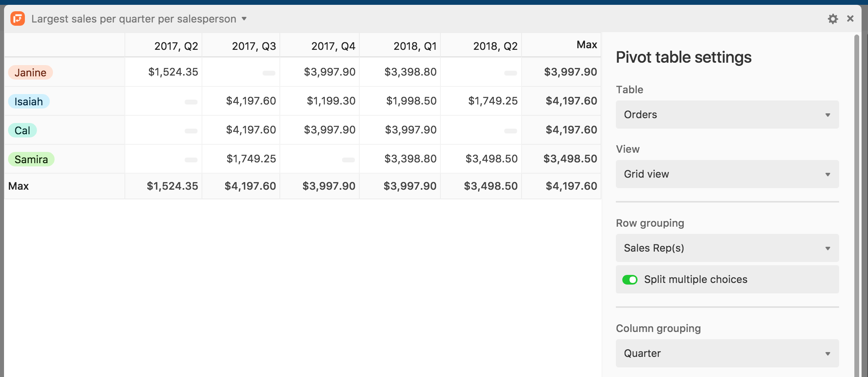Open the settings gear icon
The image size is (868, 377).
pos(833,19)
